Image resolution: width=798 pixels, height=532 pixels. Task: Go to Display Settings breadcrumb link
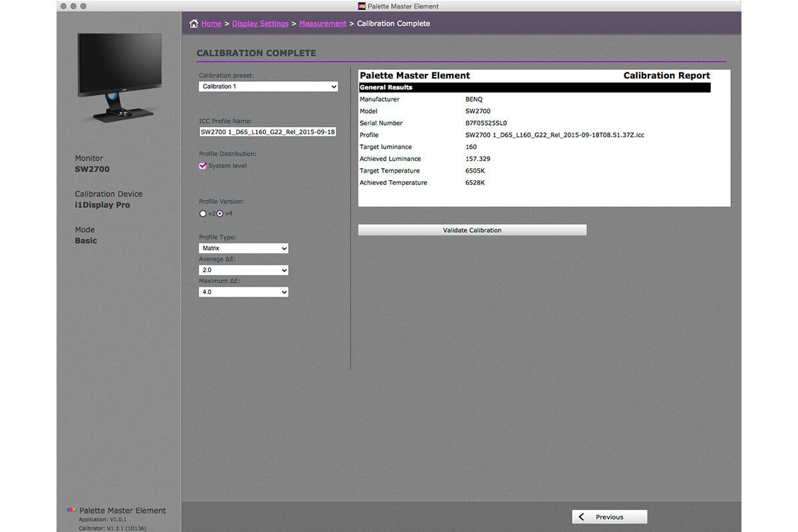click(x=260, y=24)
